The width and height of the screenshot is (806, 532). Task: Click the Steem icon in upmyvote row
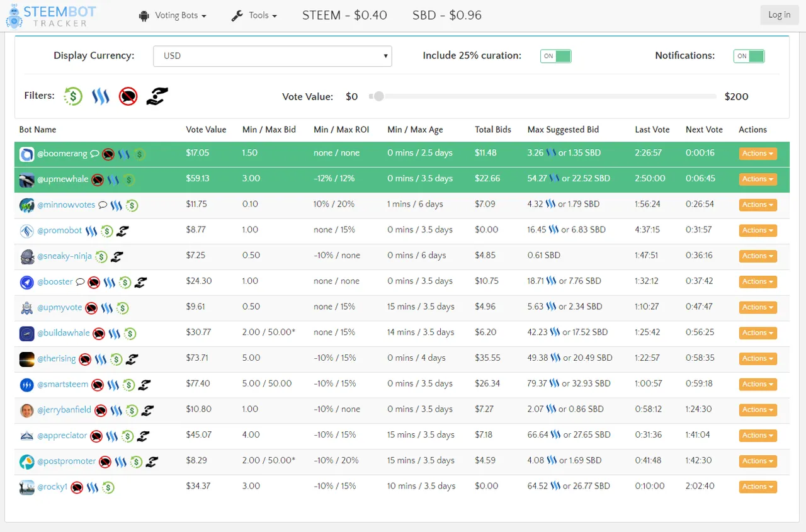(x=107, y=308)
